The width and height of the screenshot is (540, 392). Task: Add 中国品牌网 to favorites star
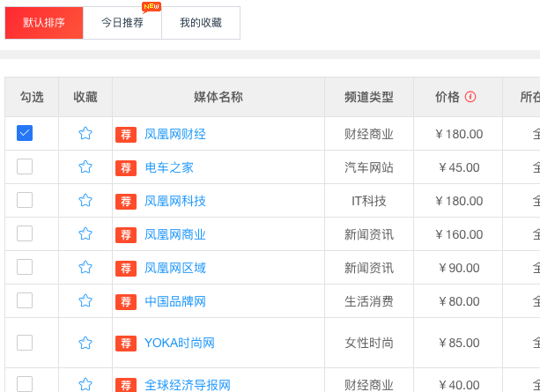pos(85,301)
